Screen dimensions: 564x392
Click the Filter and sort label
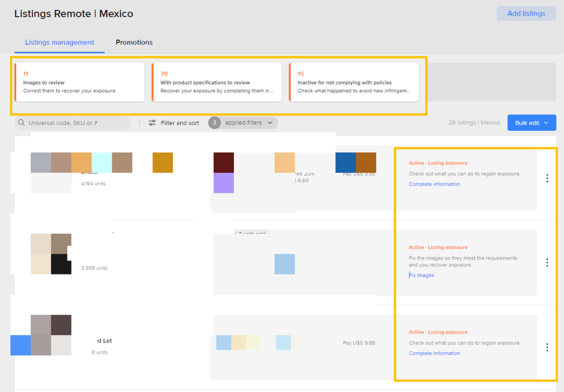180,123
